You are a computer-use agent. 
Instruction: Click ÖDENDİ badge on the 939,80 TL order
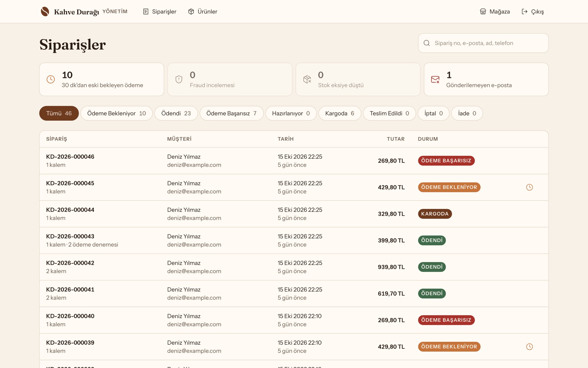point(432,267)
